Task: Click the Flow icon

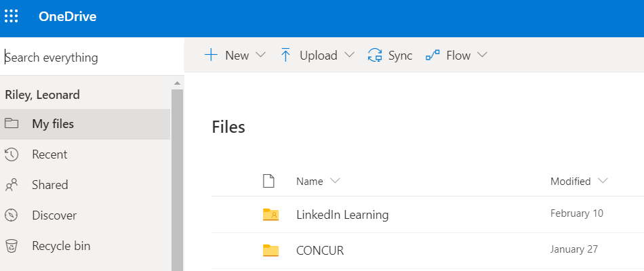Action: pyautogui.click(x=432, y=55)
